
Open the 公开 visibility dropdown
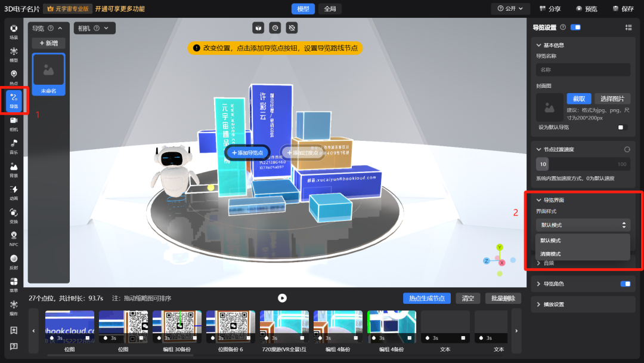(510, 8)
